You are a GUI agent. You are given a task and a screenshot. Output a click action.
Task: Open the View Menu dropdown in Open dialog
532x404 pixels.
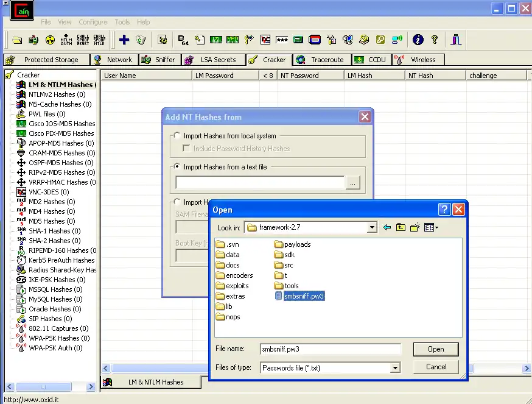tap(432, 227)
